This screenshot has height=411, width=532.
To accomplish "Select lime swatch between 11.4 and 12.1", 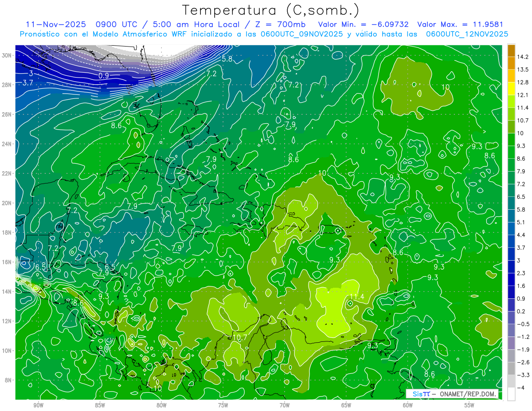I will [511, 101].
